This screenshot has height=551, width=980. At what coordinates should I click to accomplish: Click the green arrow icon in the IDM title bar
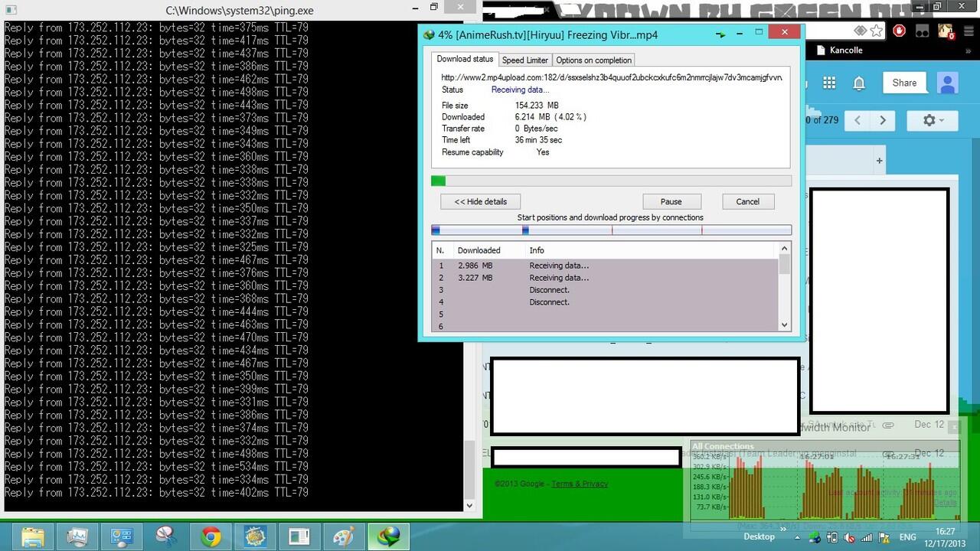click(x=720, y=35)
